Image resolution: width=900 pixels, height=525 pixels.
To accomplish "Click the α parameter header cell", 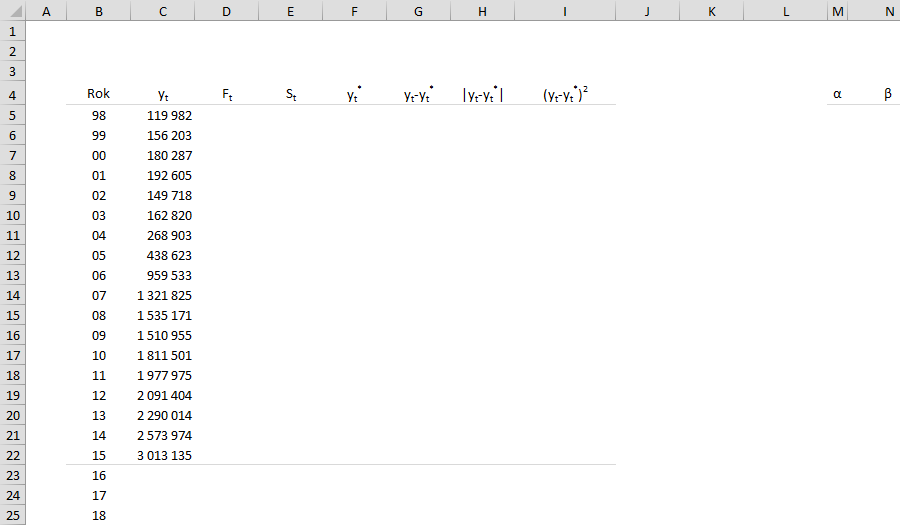I will point(838,94).
